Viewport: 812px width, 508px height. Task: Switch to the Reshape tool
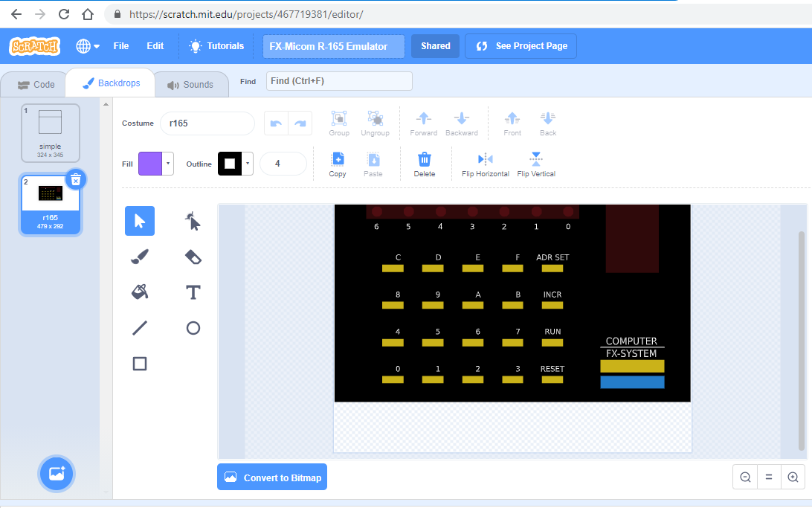click(x=193, y=221)
